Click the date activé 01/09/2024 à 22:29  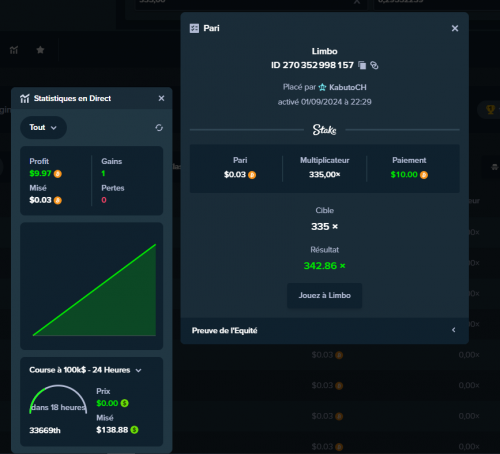pos(324,102)
